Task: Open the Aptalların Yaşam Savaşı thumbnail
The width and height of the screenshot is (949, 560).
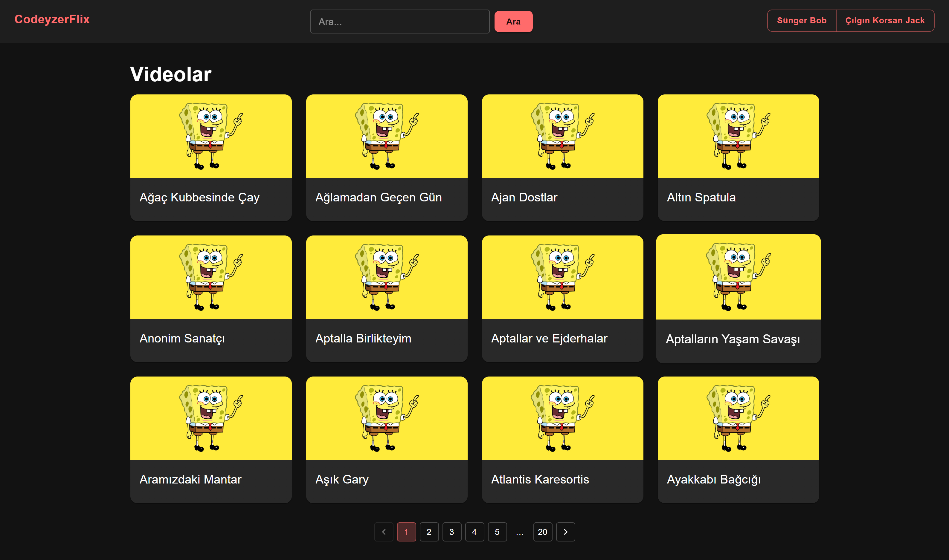Action: tap(739, 277)
